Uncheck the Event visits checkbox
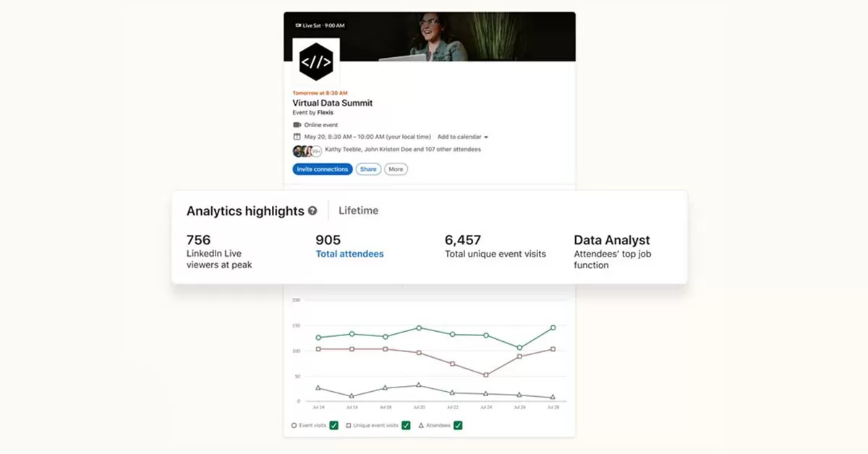The width and height of the screenshot is (868, 454). point(333,426)
